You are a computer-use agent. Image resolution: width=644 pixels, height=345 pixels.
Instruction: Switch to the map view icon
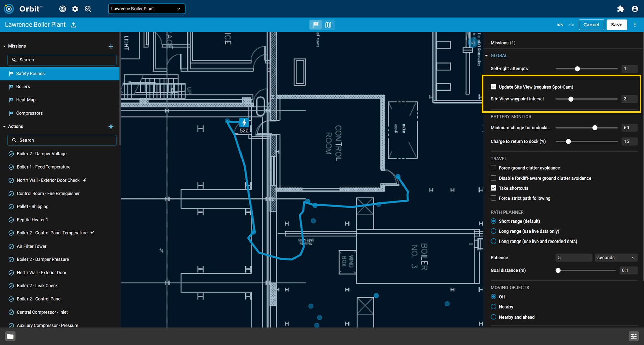tap(328, 25)
